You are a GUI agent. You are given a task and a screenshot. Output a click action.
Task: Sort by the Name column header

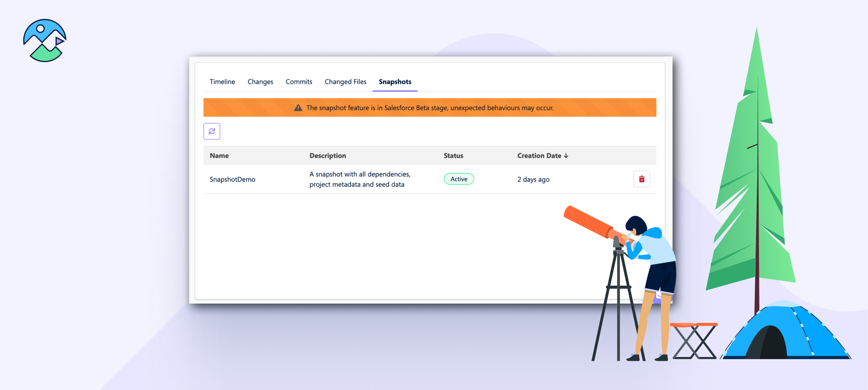point(219,155)
